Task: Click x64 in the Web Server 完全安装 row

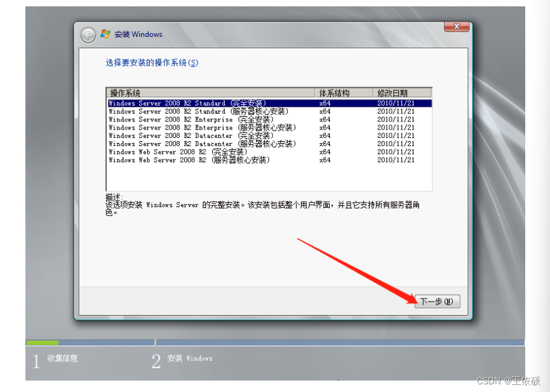Action: (325, 152)
